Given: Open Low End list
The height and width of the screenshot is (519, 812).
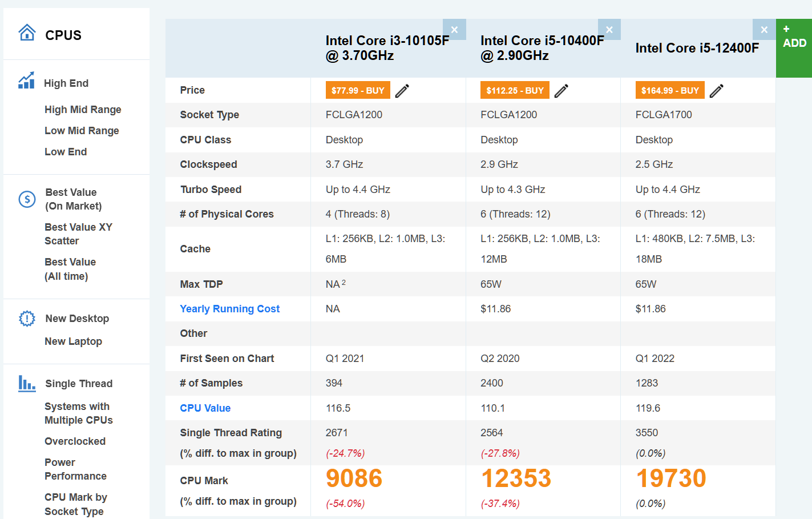Looking at the screenshot, I should (x=66, y=152).
